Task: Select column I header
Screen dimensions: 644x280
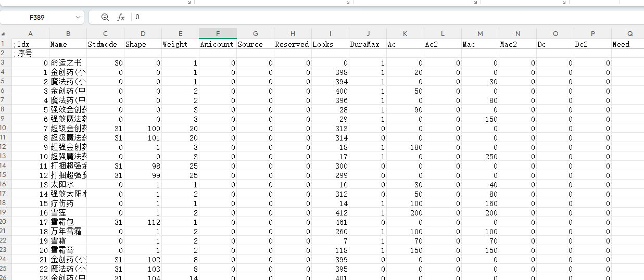Action: pos(330,34)
